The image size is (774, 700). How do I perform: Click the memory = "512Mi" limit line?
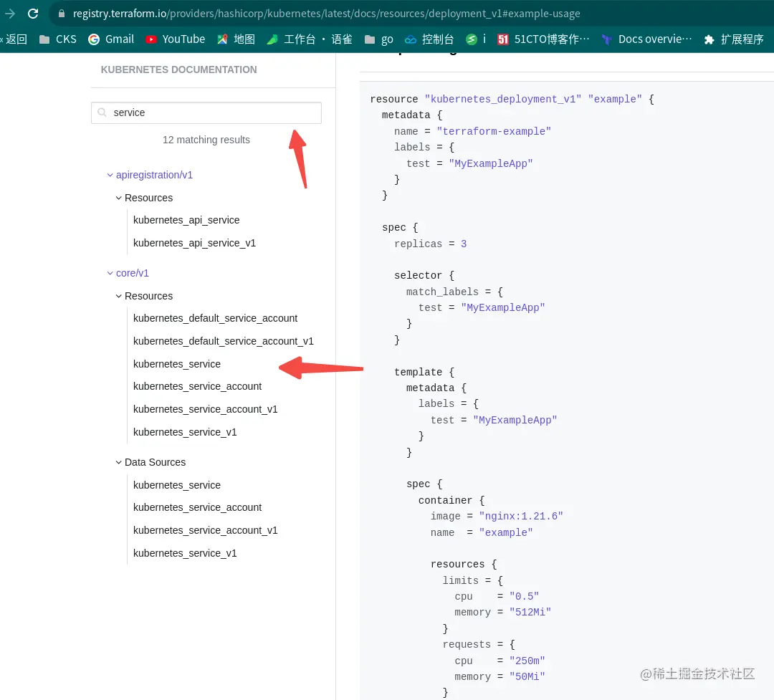[502, 612]
